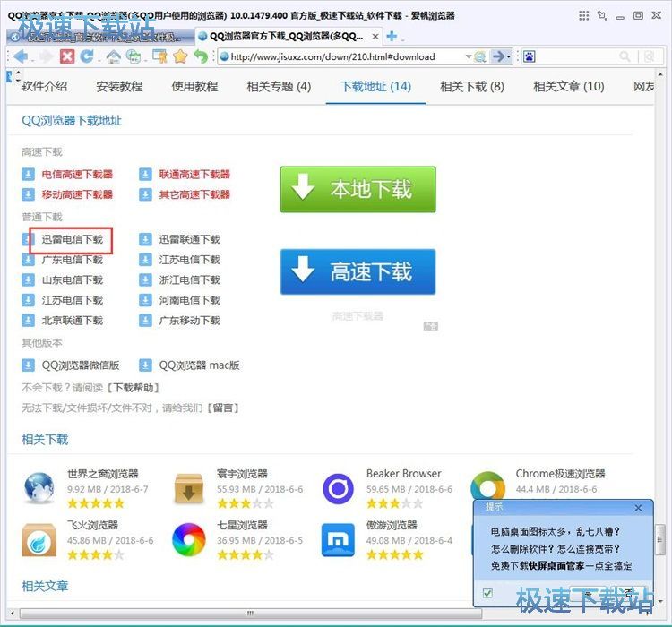Click the 移动高速下载器 link
This screenshot has width=672, height=627.
(x=77, y=194)
